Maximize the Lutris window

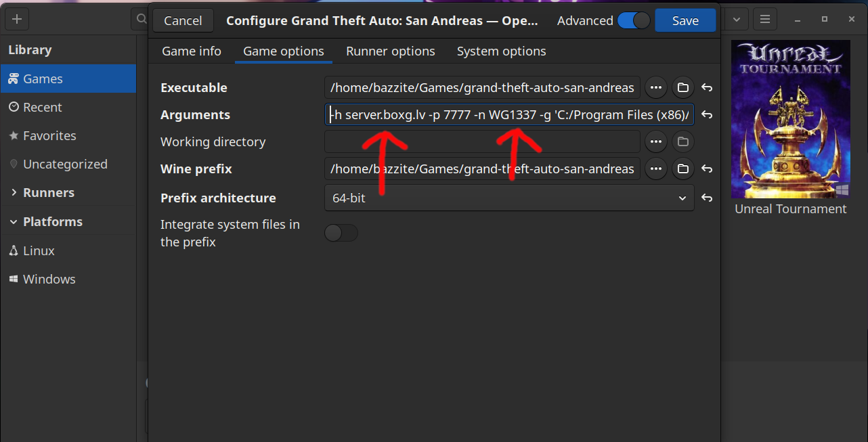click(x=825, y=19)
